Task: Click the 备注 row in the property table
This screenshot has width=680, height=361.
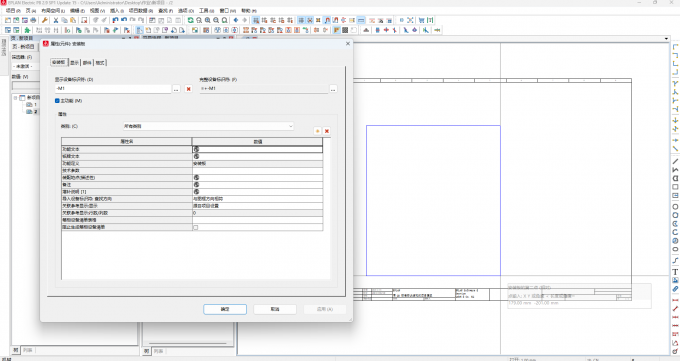Action: [192, 185]
